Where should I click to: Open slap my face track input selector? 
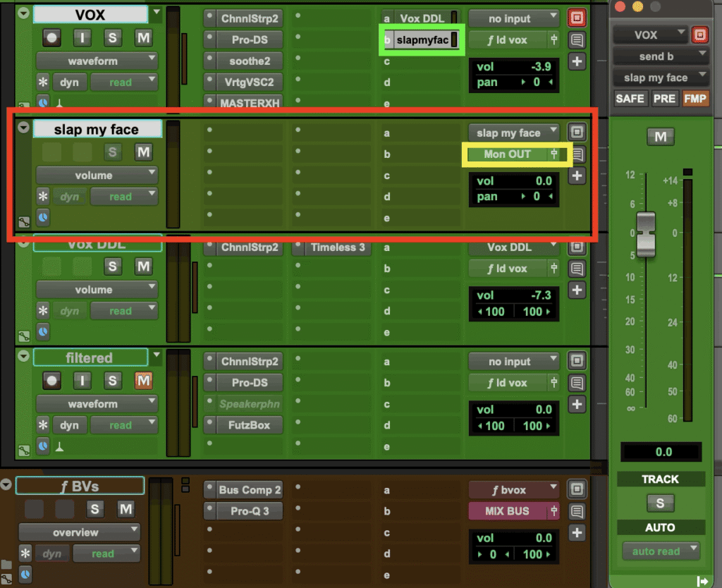[514, 133]
